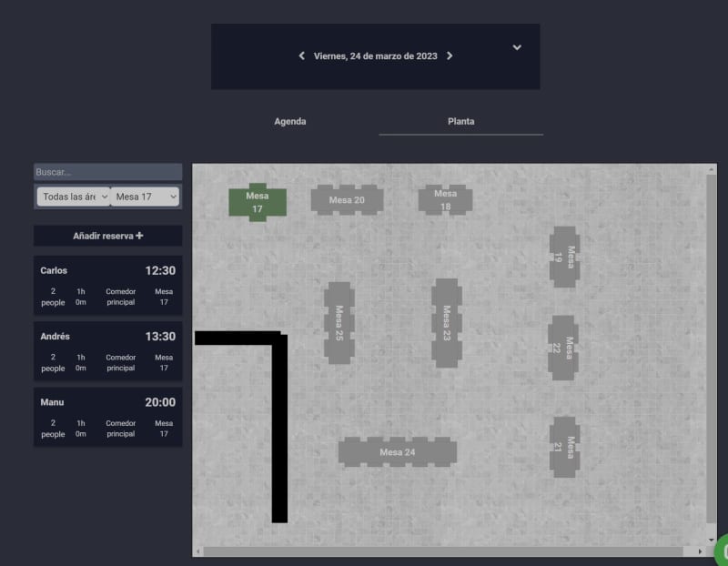Open Manu 20:00 reservation card

click(x=107, y=417)
